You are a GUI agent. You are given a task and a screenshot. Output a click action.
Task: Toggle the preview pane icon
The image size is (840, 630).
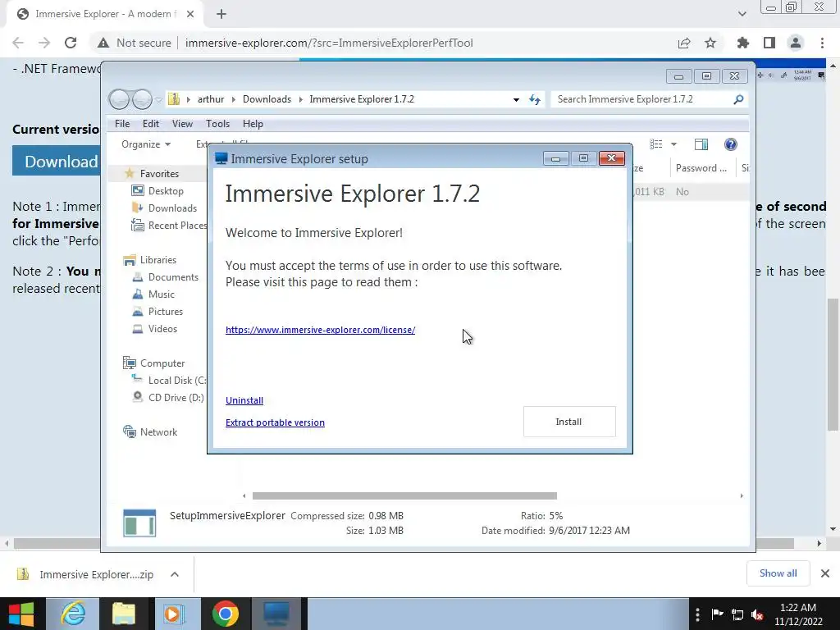(701, 144)
